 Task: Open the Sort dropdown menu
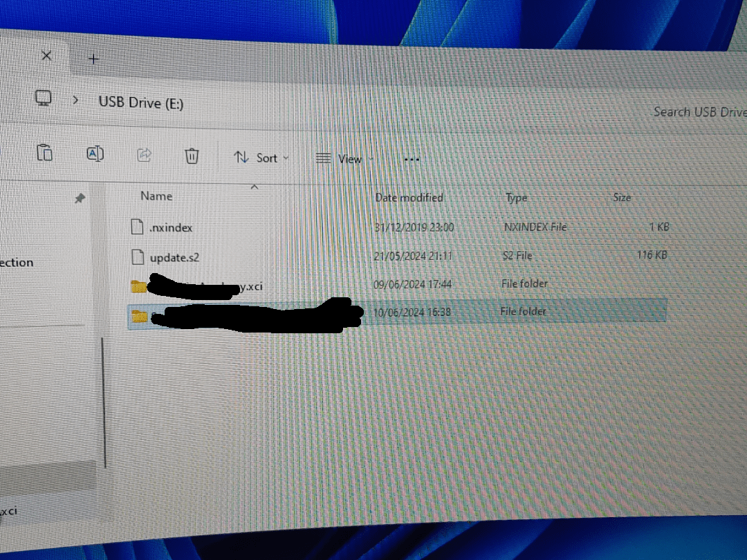click(x=261, y=158)
